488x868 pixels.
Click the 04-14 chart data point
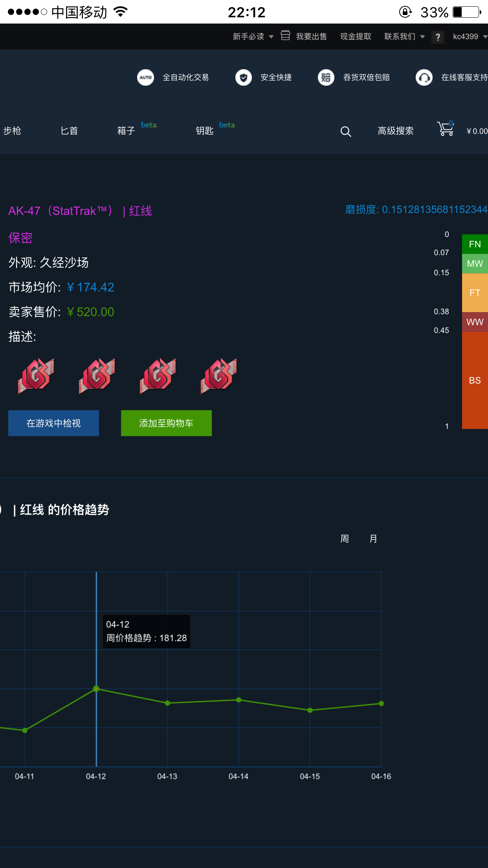238,700
